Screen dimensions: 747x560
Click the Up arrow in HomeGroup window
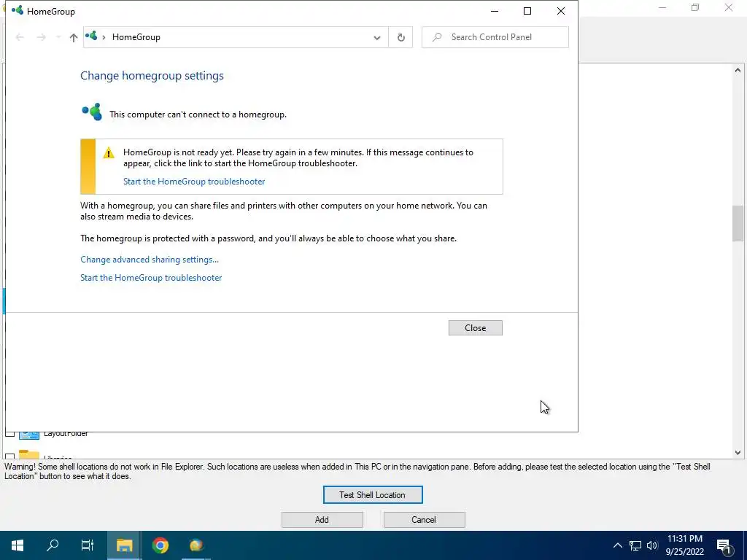pyautogui.click(x=74, y=38)
